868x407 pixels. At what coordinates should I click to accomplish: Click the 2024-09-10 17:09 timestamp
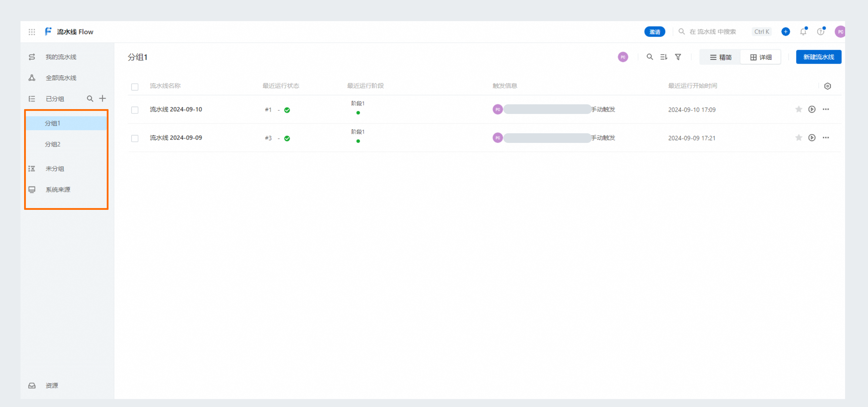692,109
